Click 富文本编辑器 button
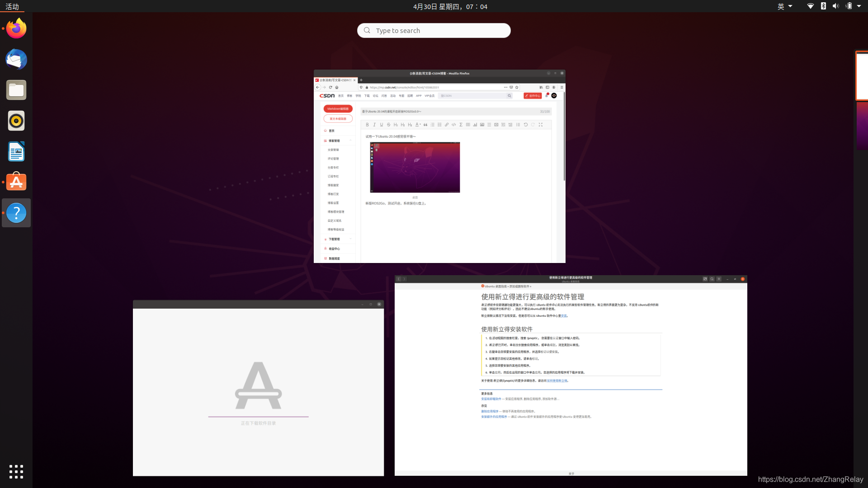 coord(337,118)
